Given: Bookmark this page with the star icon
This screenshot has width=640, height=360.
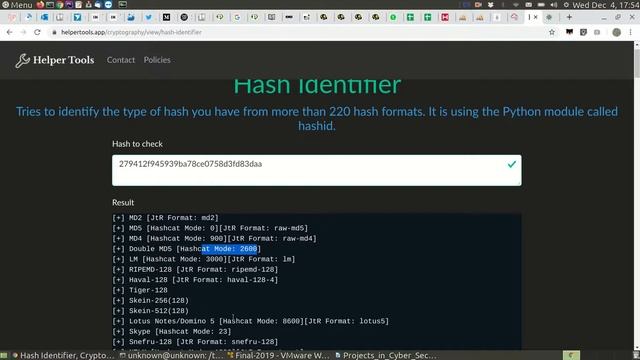Looking at the screenshot, I should click(x=552, y=32).
